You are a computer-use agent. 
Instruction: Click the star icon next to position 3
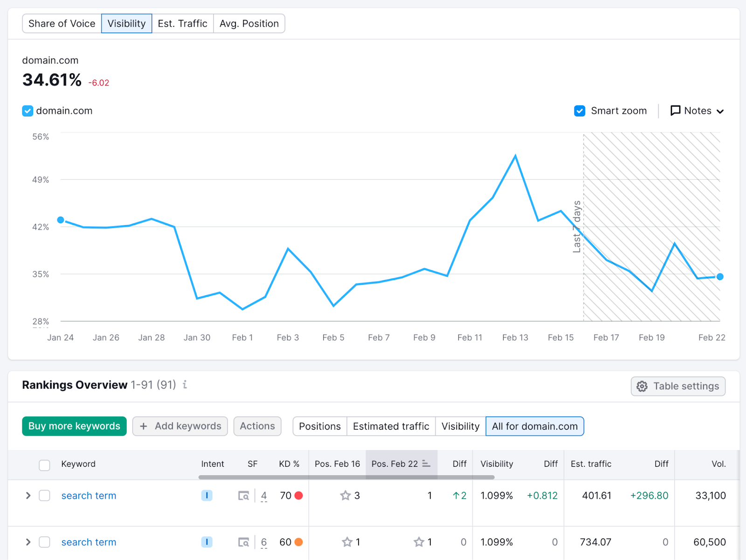pyautogui.click(x=345, y=495)
